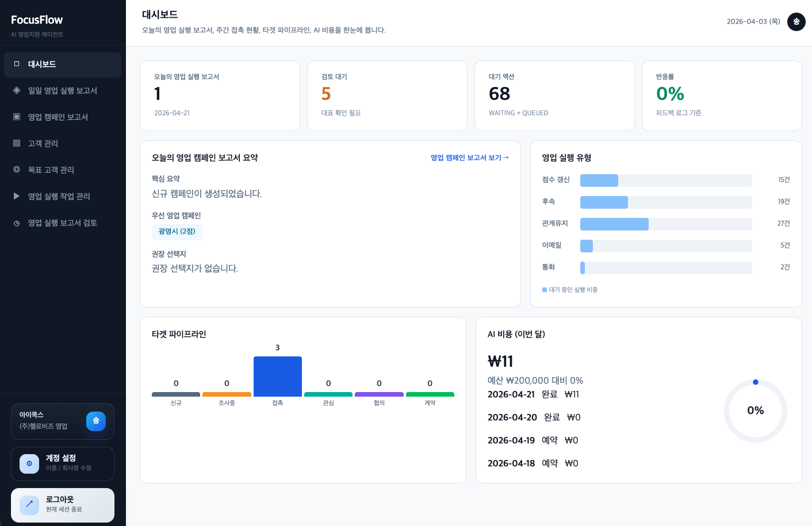Open the 고객 관리 menu item

43,143
